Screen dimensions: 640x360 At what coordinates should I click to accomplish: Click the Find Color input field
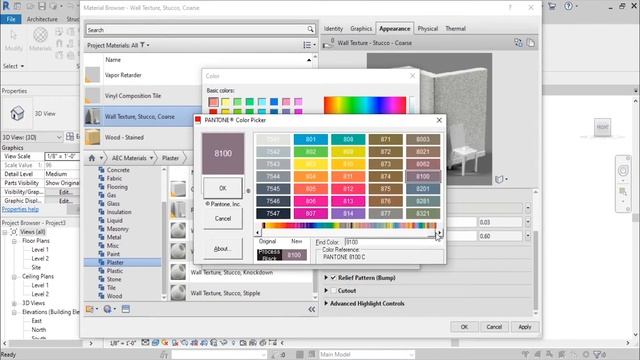click(x=394, y=242)
